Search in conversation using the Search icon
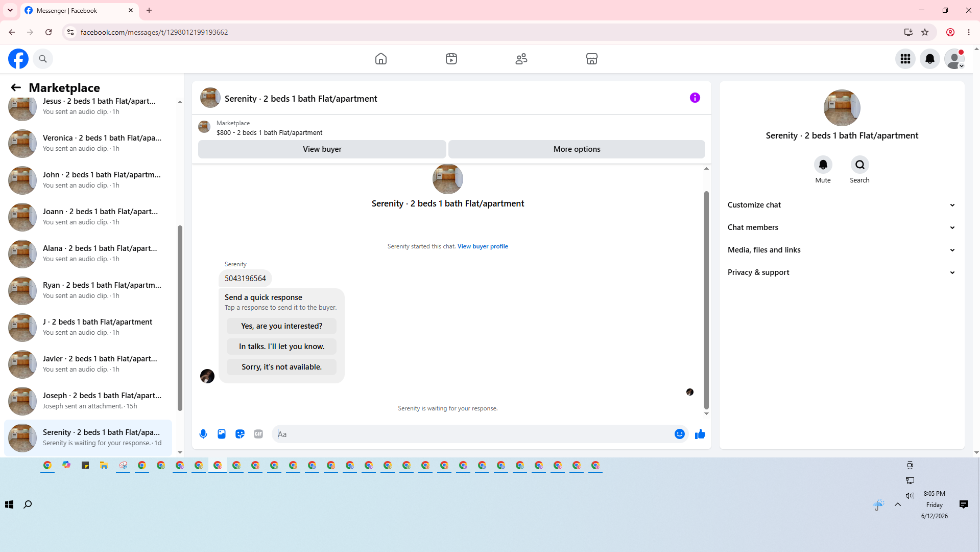 click(x=860, y=165)
